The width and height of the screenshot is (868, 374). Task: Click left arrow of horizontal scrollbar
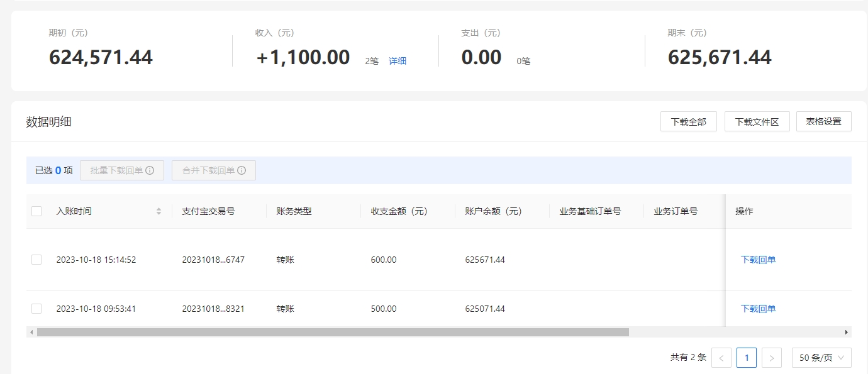(x=31, y=332)
